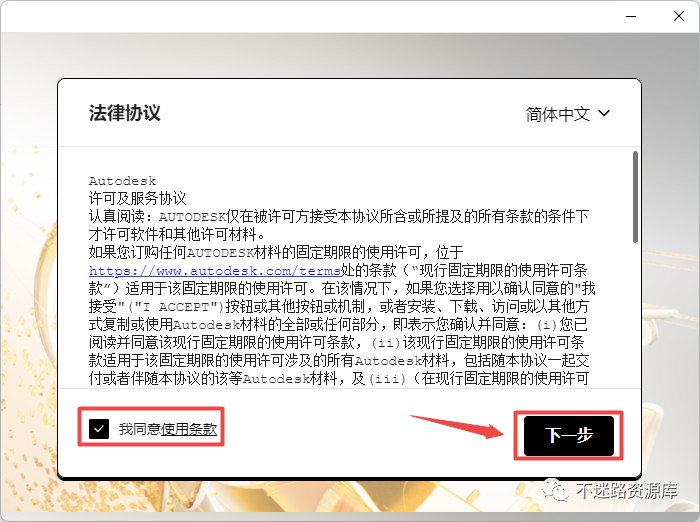Click the 许可及服务协议 line
Image resolution: width=700 pixels, height=522 pixels.
pos(138,198)
